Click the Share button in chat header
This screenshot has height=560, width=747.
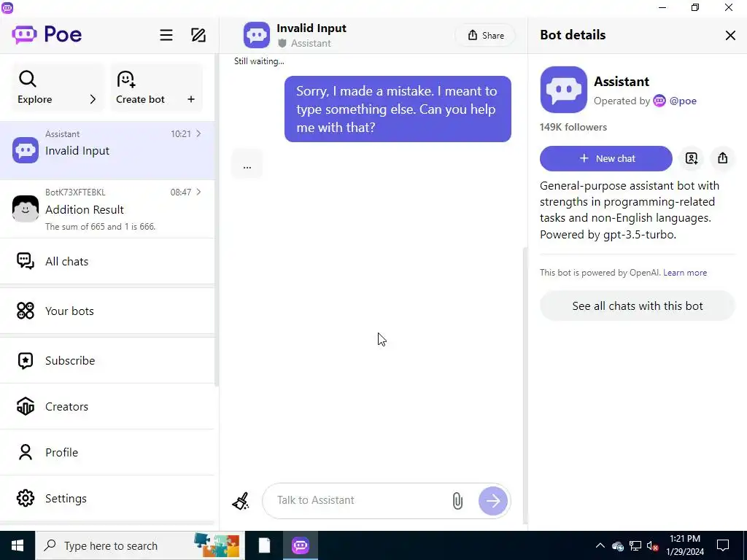485,35
